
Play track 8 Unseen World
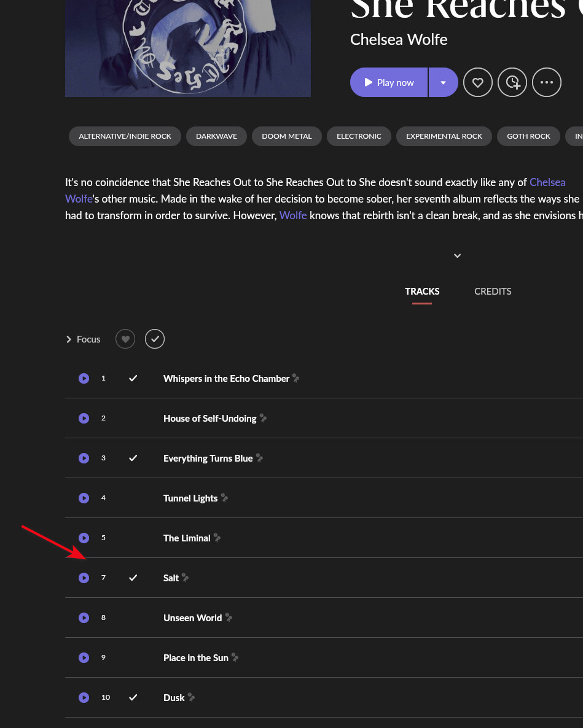pyautogui.click(x=84, y=618)
